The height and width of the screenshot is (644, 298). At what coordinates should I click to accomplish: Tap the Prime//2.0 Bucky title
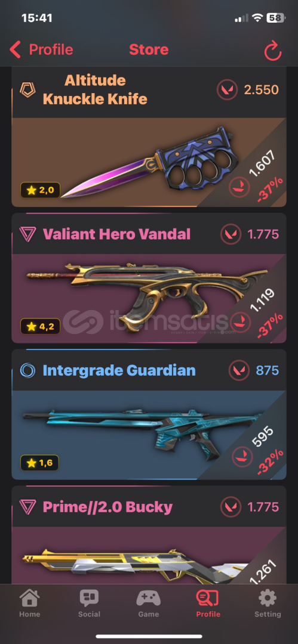[x=107, y=507]
